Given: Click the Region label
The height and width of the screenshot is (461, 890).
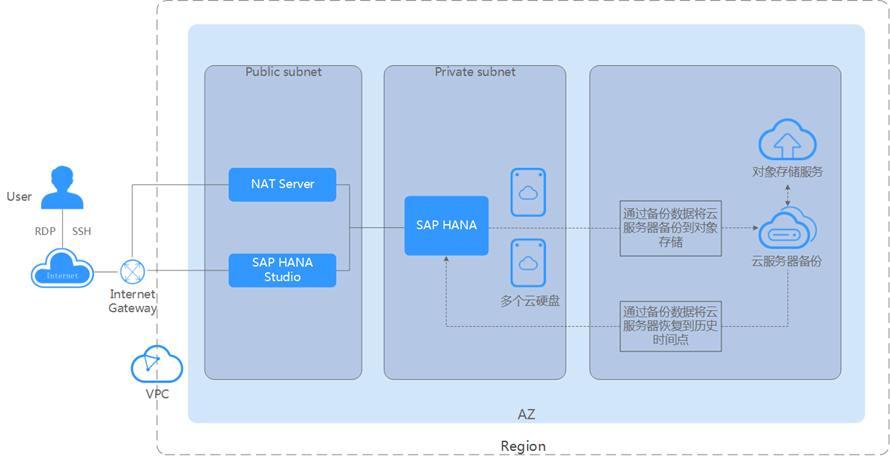Looking at the screenshot, I should click(523, 446).
